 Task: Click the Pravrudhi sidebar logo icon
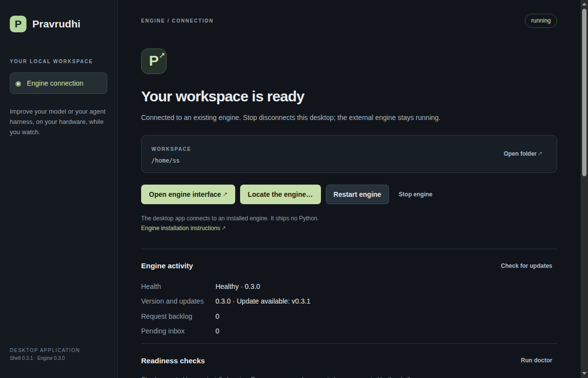18,24
